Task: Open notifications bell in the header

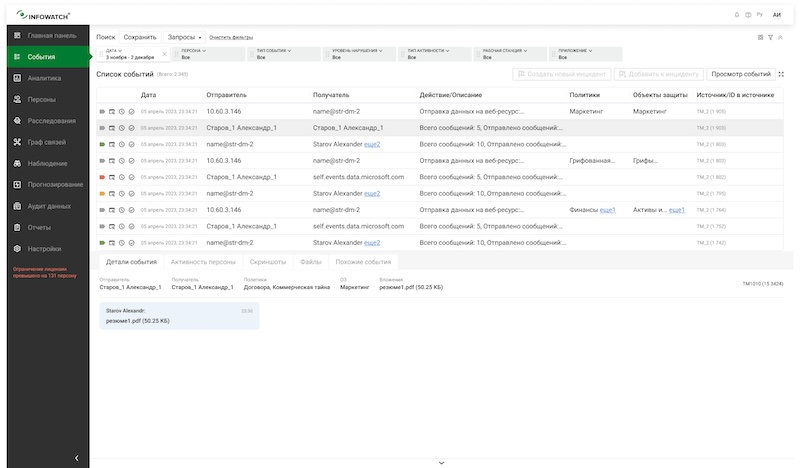Action: coord(736,15)
